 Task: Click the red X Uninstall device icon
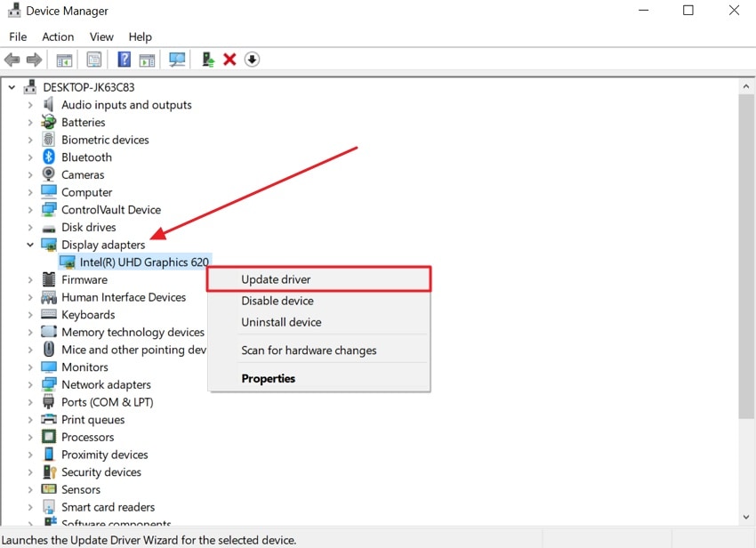pyautogui.click(x=229, y=60)
